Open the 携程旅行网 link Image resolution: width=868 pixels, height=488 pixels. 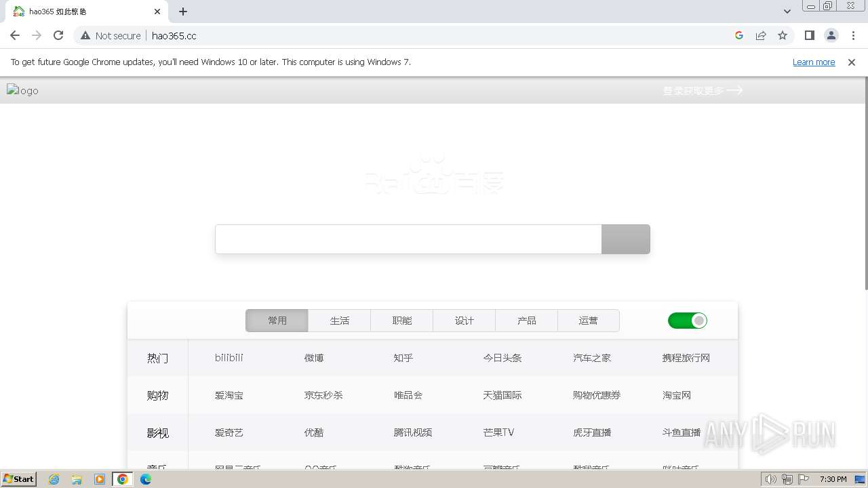[x=686, y=358]
